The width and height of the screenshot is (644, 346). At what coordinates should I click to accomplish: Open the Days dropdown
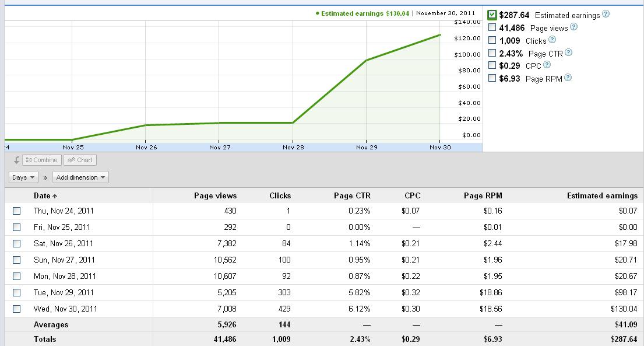pos(23,177)
